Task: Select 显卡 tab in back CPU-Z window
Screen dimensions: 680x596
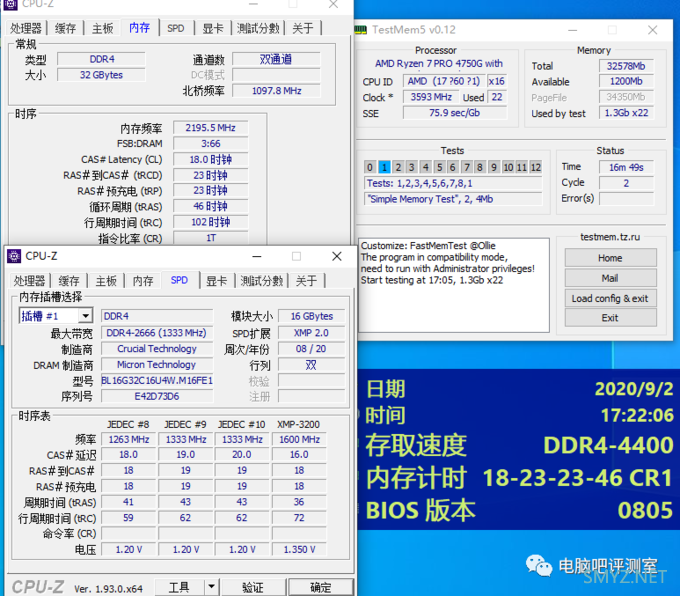Action: tap(213, 29)
